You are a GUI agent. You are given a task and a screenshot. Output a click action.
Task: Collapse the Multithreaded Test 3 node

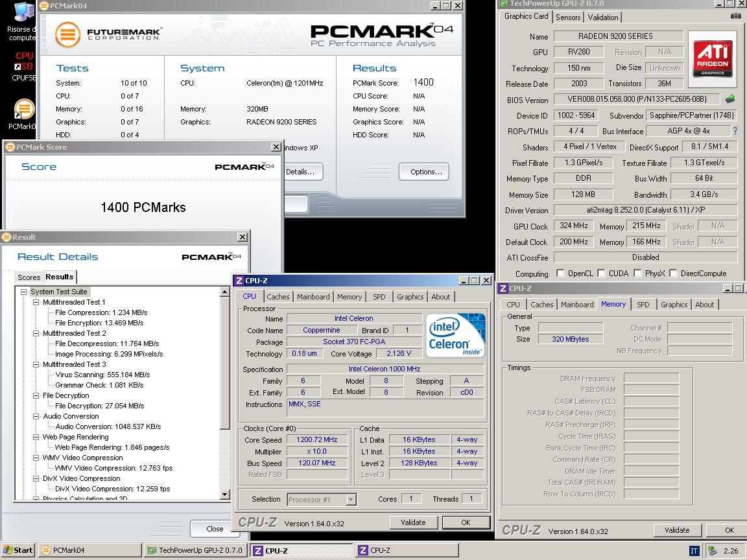[x=36, y=364]
